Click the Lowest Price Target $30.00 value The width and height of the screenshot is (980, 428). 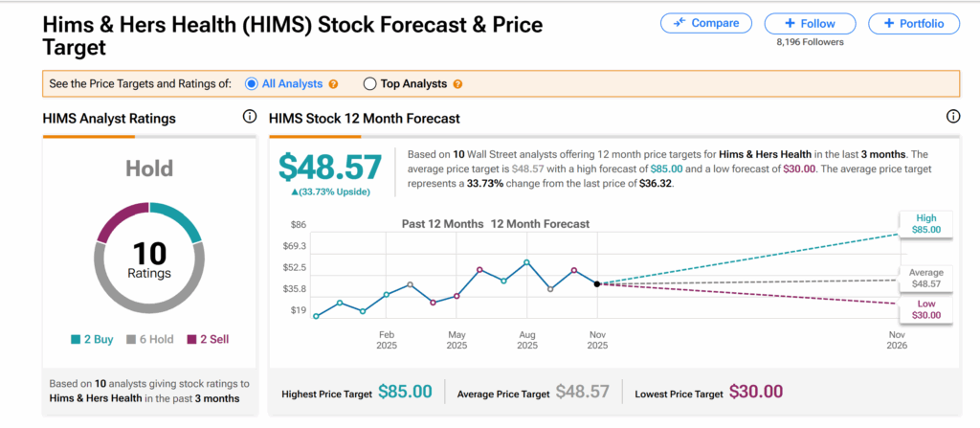pyautogui.click(x=755, y=392)
